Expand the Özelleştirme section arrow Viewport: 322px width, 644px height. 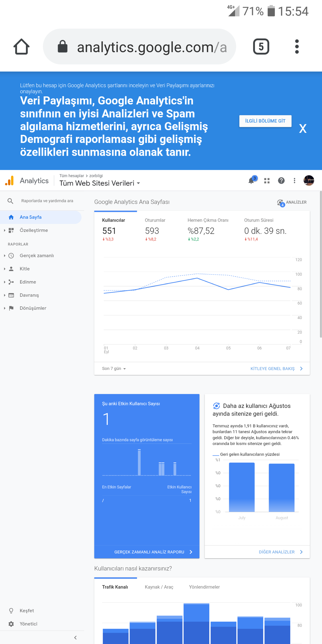(5, 230)
